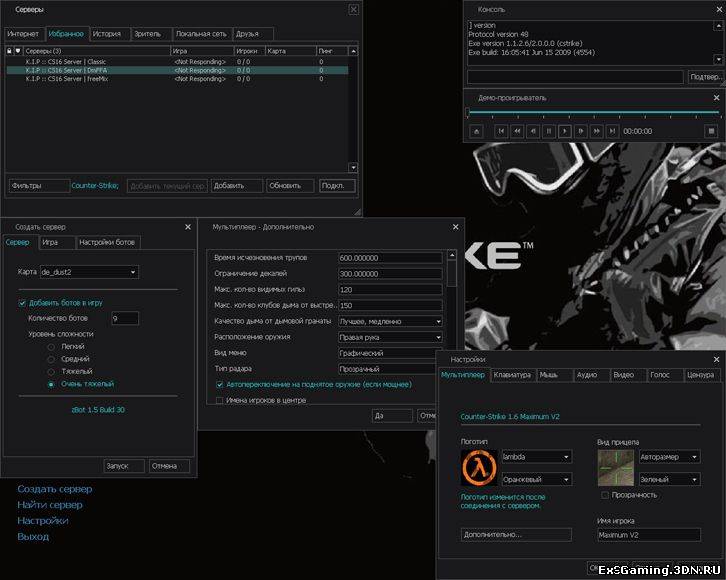Click 'Обновить' button in Servers window

[x=290, y=186]
